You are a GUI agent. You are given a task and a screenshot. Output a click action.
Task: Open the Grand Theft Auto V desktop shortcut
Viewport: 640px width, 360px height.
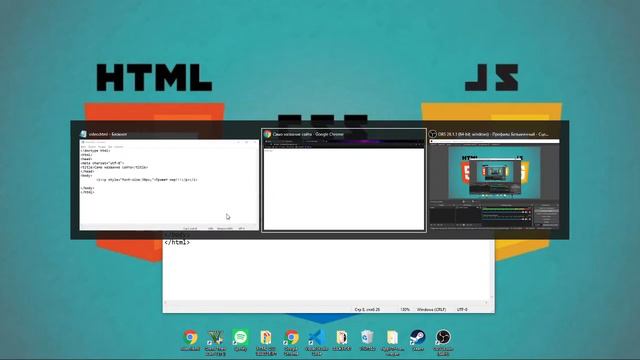pyautogui.click(x=215, y=342)
